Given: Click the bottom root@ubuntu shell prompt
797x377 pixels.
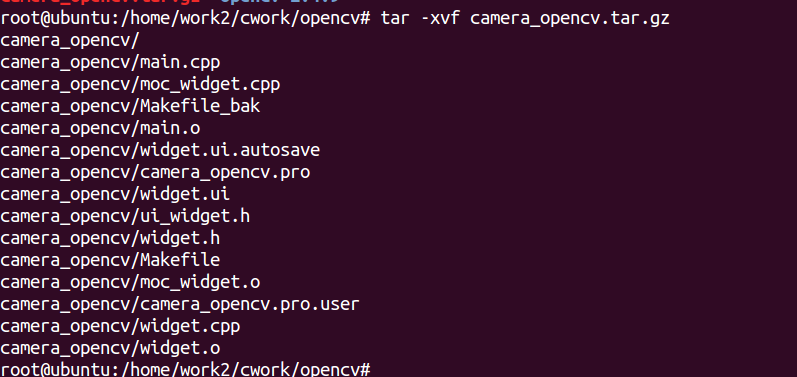Looking at the screenshot, I should coord(185,369).
